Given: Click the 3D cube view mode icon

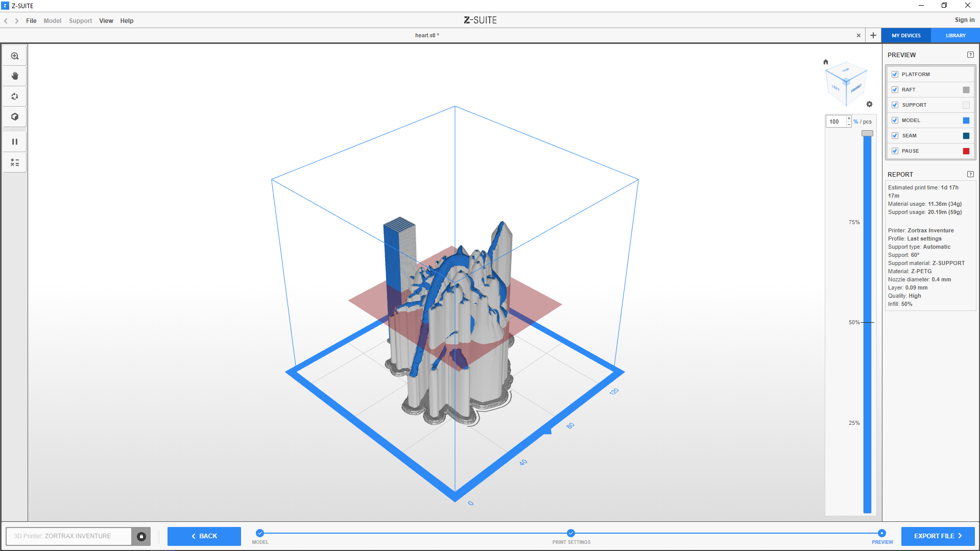Looking at the screenshot, I should (15, 117).
